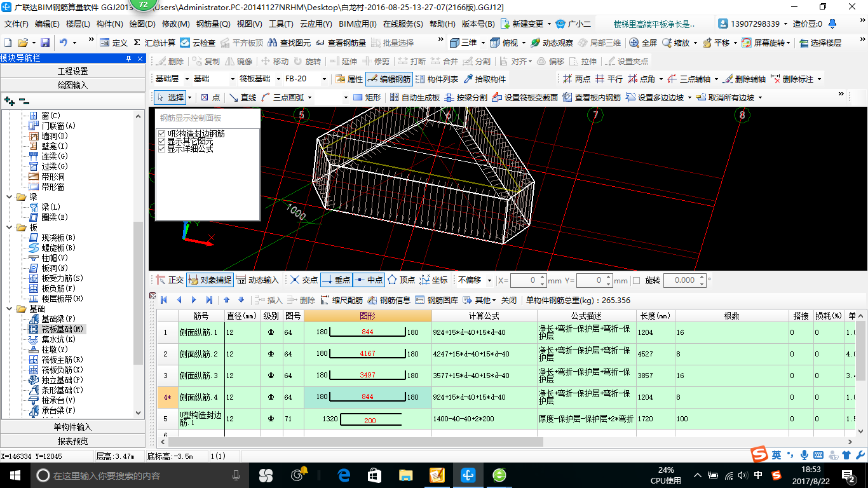Open the 工具(T) menu
The height and width of the screenshot is (488, 868).
coord(281,24)
